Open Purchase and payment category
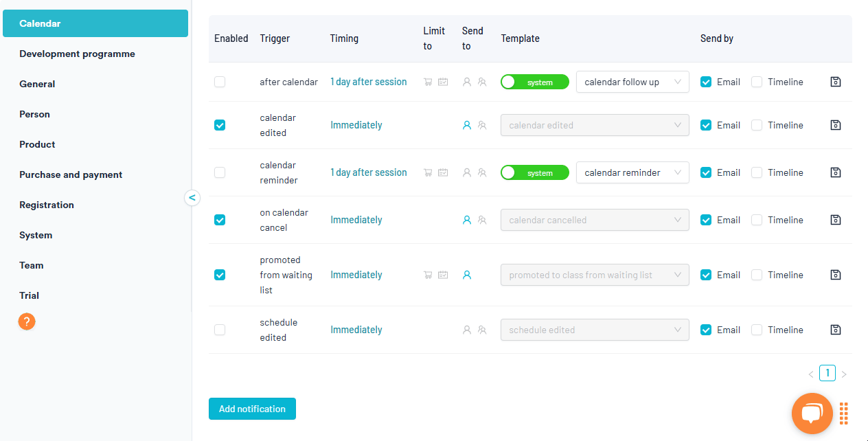868x441 pixels. tap(71, 174)
